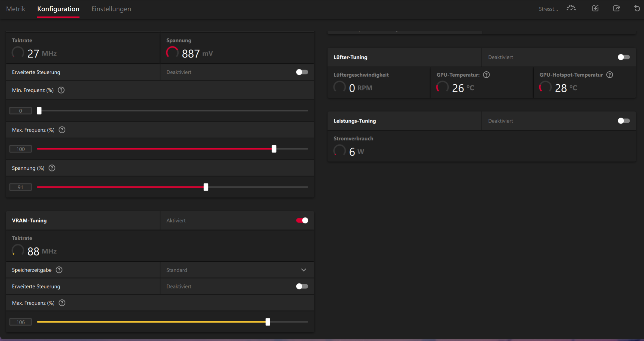Click the VRAM Max. Frequenz slider handle
Image resolution: width=644 pixels, height=341 pixels.
click(268, 322)
